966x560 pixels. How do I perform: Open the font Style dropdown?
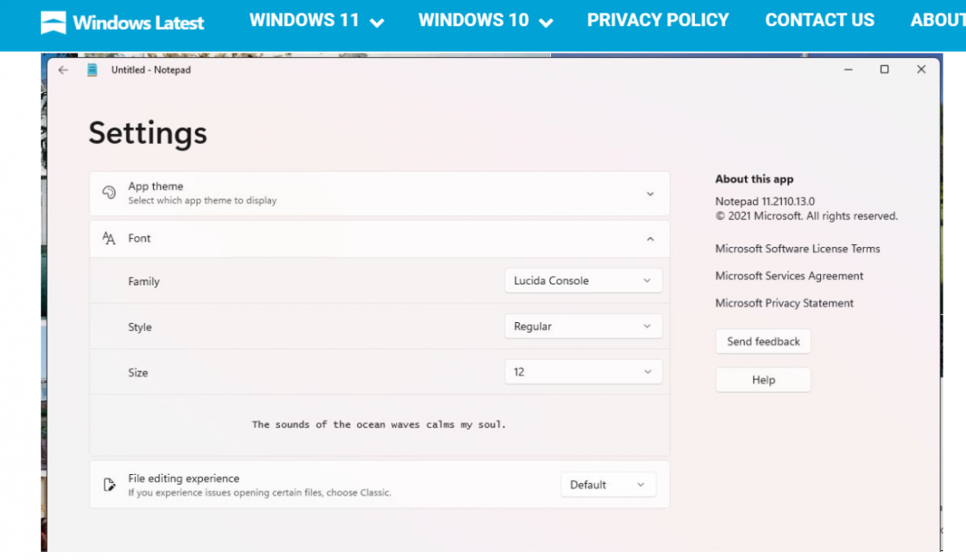point(583,327)
